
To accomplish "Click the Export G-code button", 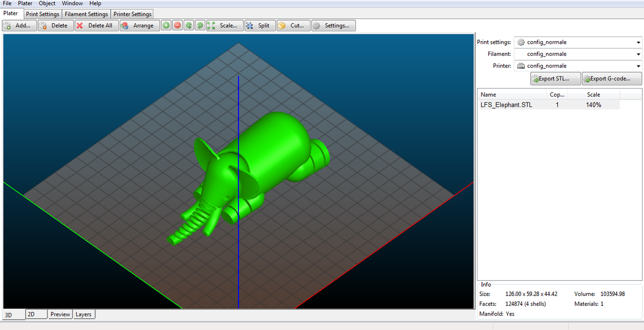I will click(612, 78).
